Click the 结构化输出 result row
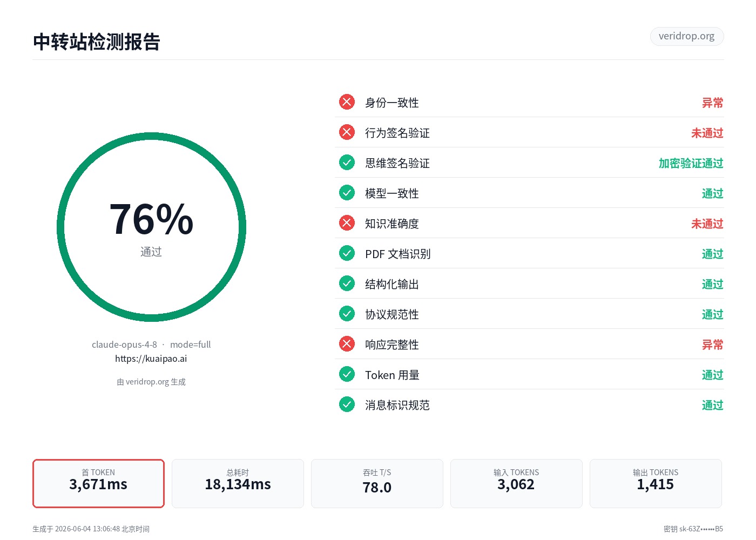This screenshot has width=756, height=540. [529, 283]
